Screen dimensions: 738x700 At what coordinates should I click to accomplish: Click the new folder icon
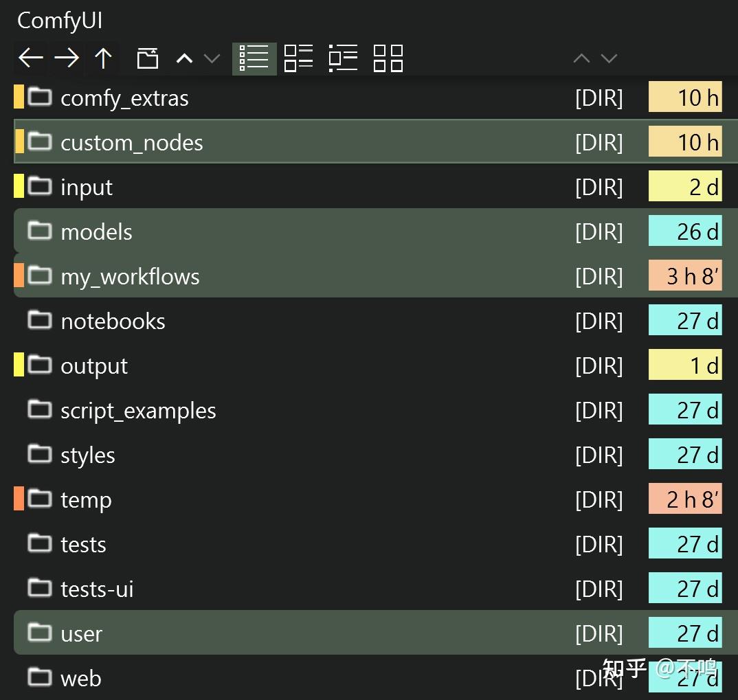point(147,58)
